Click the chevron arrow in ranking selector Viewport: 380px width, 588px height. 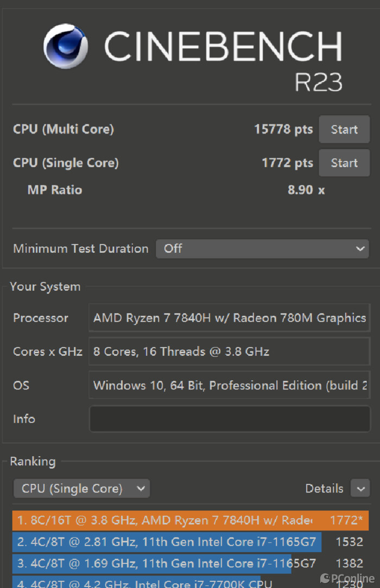pos(141,488)
